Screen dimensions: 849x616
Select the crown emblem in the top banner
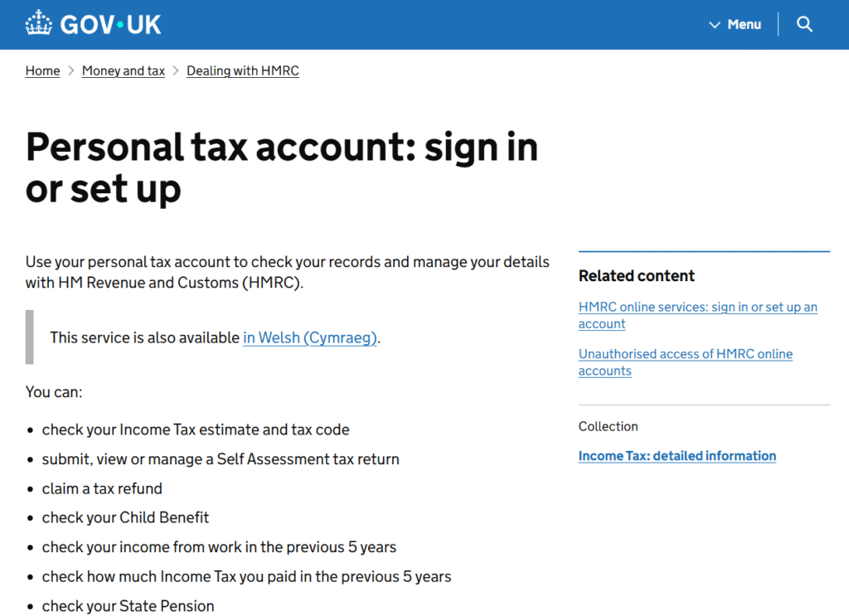[37, 23]
